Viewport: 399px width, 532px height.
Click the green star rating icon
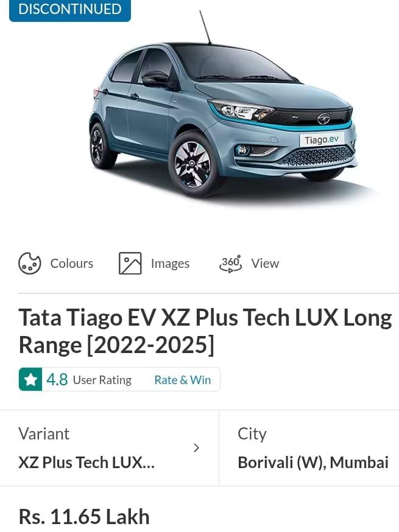(x=30, y=379)
